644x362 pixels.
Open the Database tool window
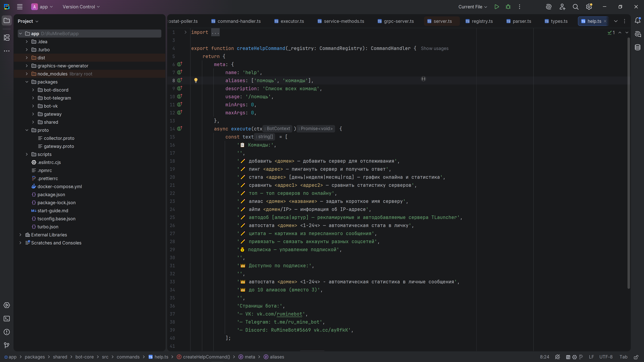click(x=637, y=47)
